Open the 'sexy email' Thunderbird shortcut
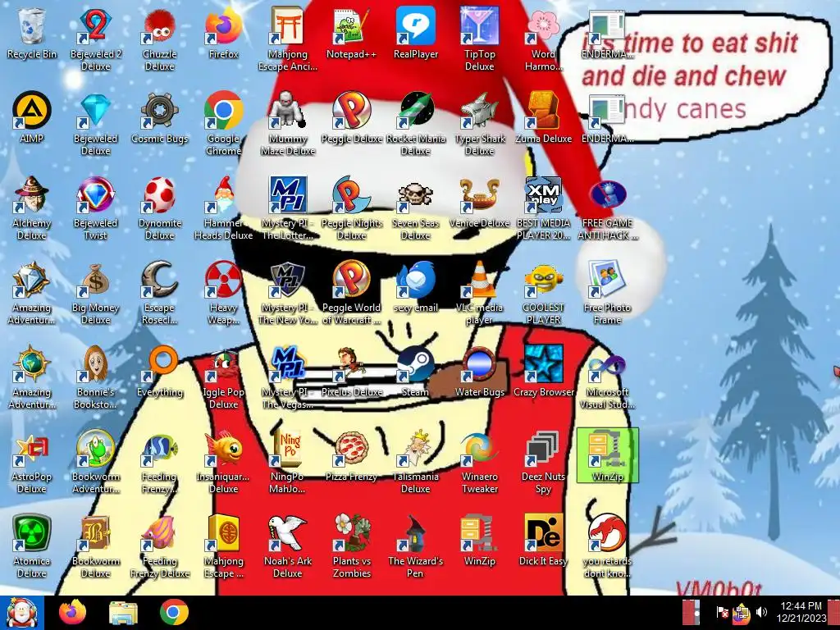Screen dimensions: 840x630 pyautogui.click(x=416, y=287)
